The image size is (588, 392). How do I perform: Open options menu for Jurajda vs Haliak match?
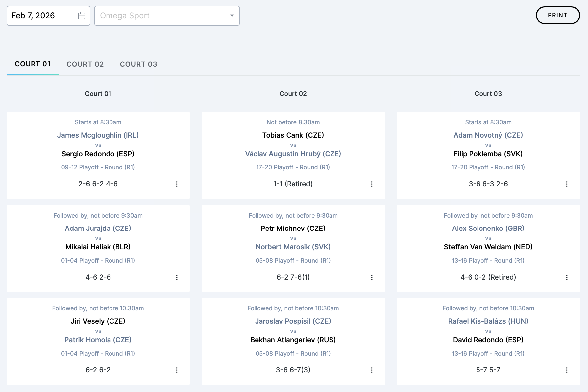tap(177, 277)
